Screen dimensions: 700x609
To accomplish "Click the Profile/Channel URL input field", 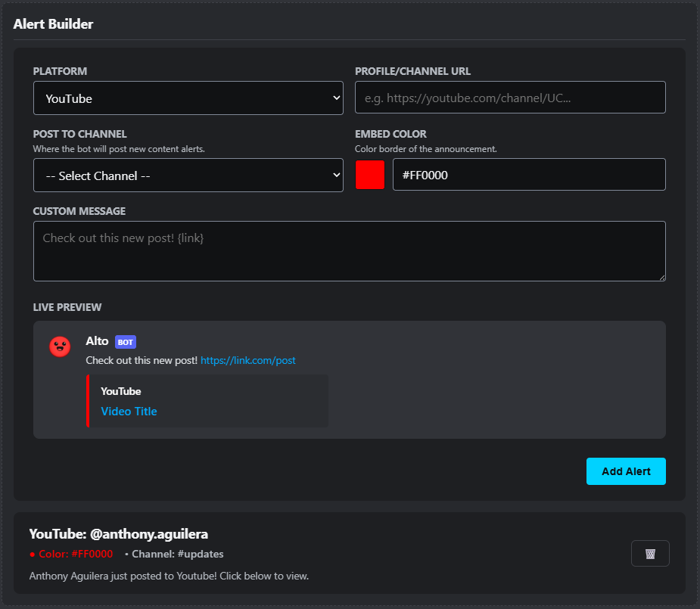I will (x=510, y=98).
